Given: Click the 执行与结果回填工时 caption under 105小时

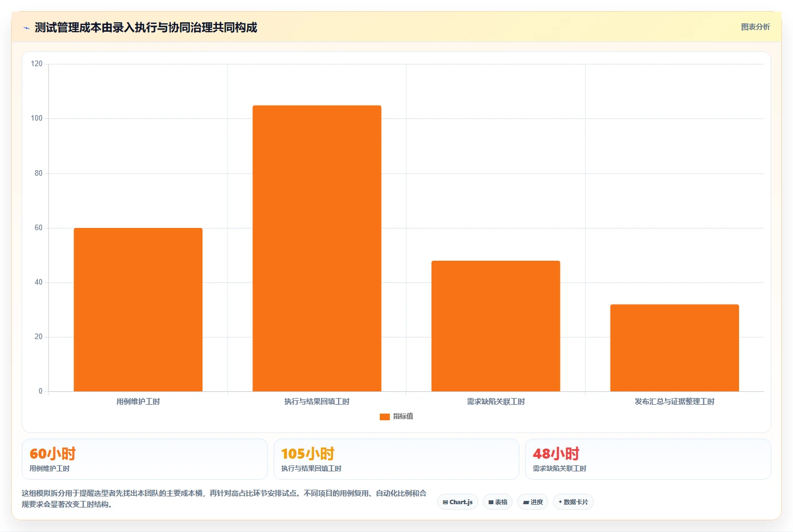Looking at the screenshot, I should [311, 469].
